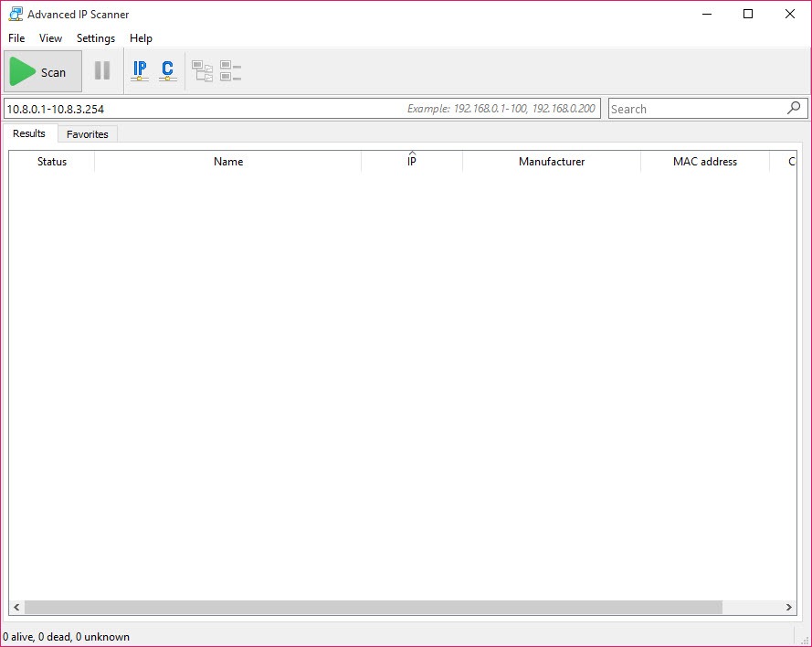Switch to the Results tab
The width and height of the screenshot is (812, 647).
tap(29, 133)
